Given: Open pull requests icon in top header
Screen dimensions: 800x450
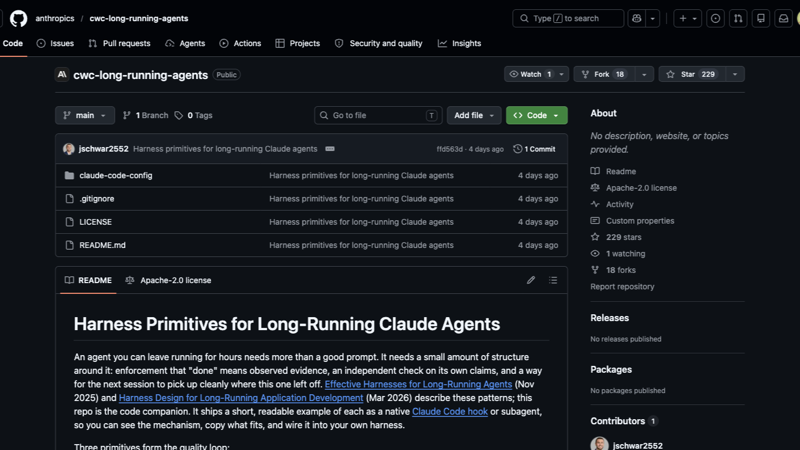Looking at the screenshot, I should click(738, 18).
